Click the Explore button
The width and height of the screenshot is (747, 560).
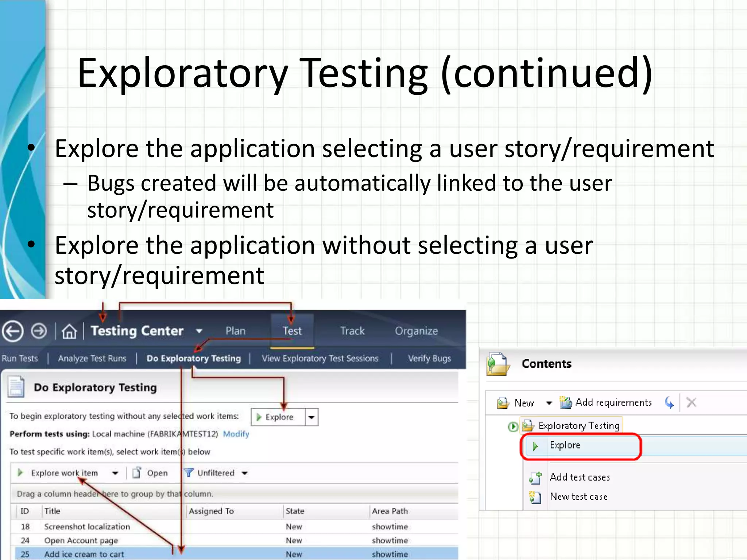(x=279, y=417)
